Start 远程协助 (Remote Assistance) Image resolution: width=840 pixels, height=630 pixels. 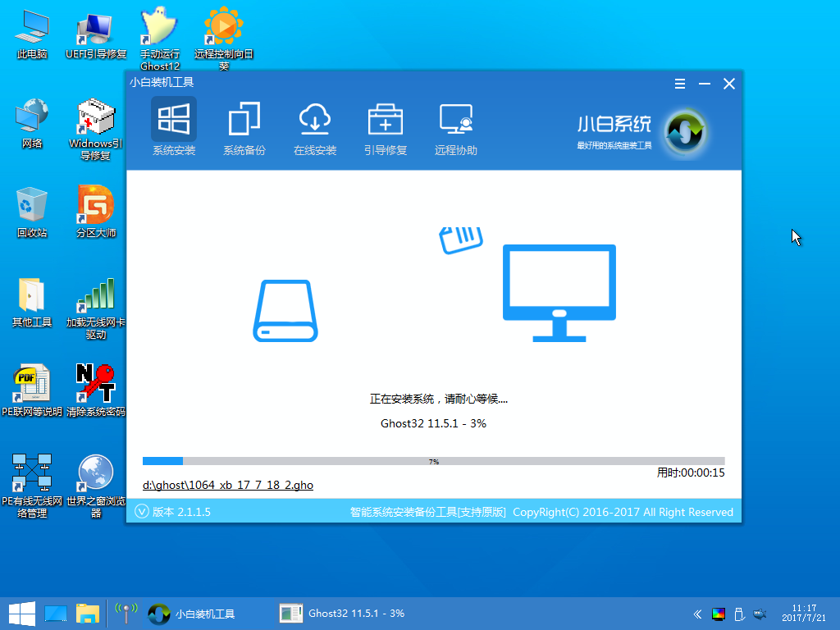[455, 127]
